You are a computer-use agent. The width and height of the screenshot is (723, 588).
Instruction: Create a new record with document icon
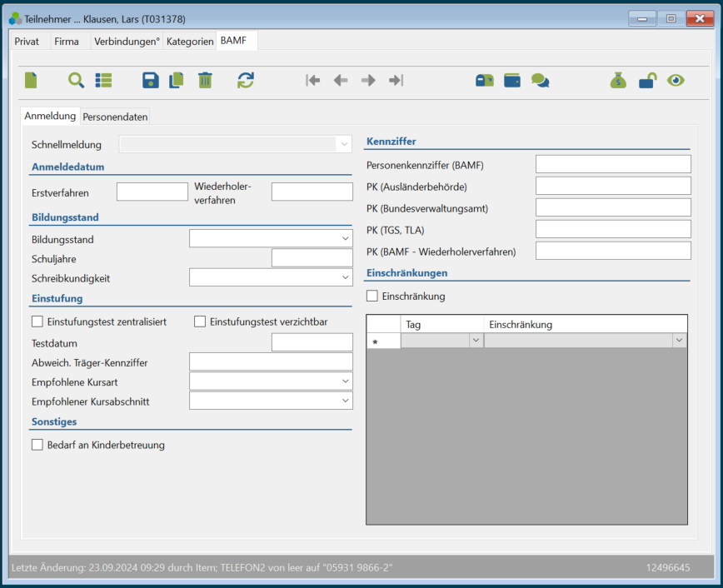pyautogui.click(x=31, y=80)
